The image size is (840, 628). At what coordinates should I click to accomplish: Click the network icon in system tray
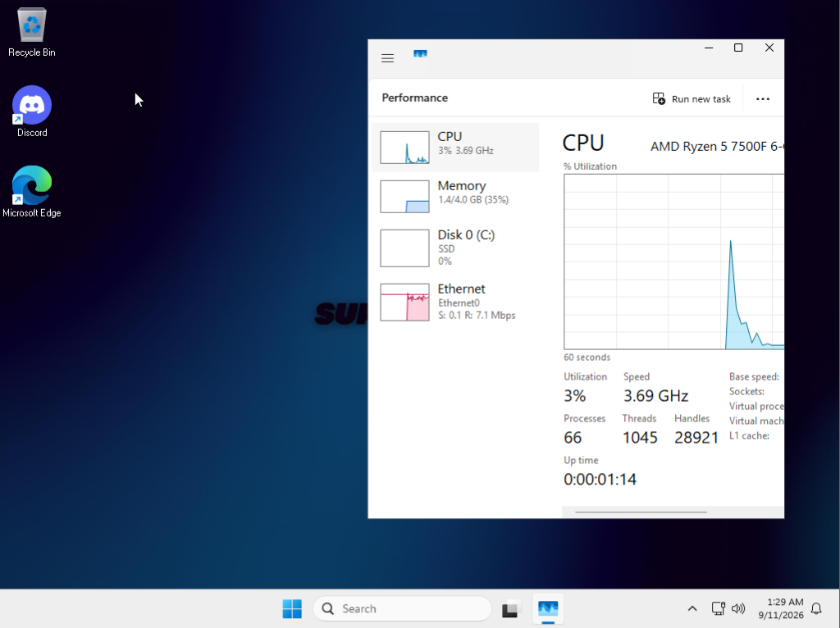718,608
